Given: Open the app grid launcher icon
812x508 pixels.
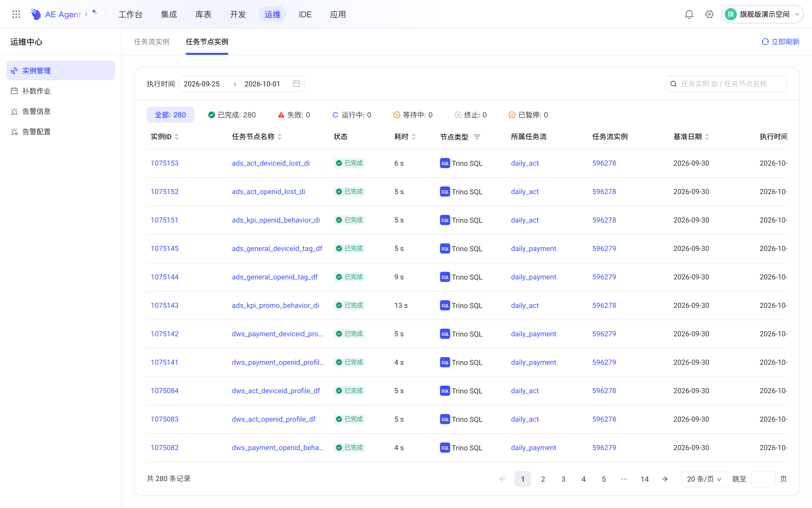Looking at the screenshot, I should pos(16,14).
